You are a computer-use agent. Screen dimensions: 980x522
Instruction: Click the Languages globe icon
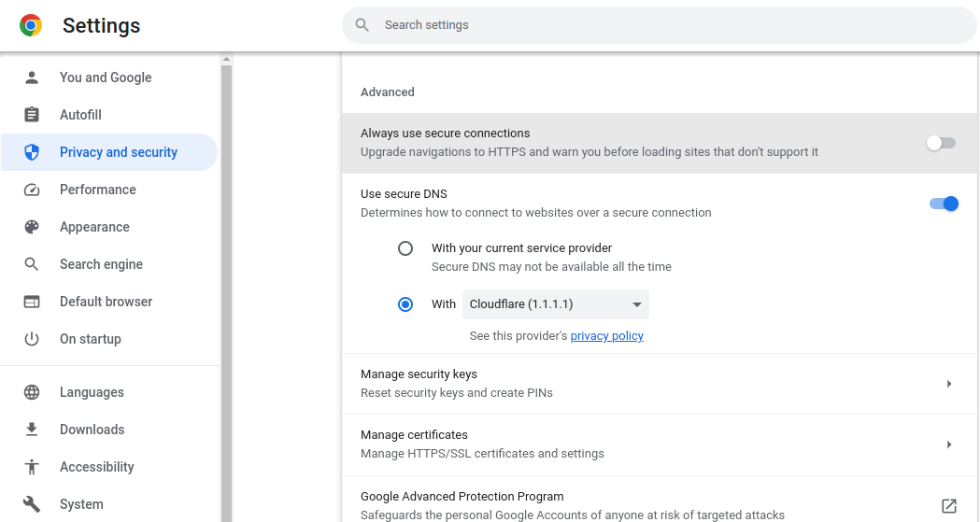point(32,392)
